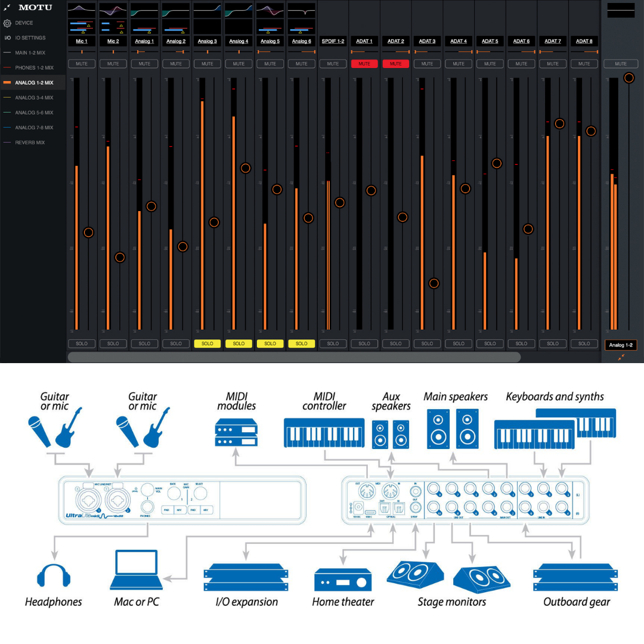Click the Mac or PC laptop icon
Image resolution: width=644 pixels, height=644 pixels.
[137, 569]
